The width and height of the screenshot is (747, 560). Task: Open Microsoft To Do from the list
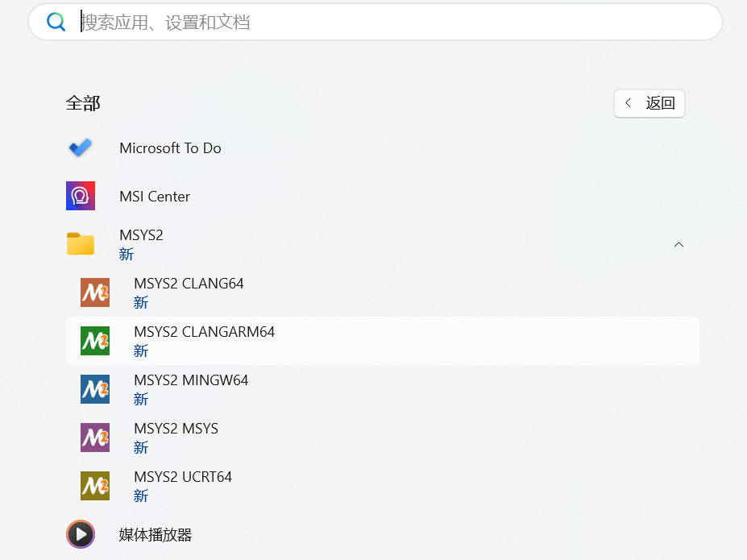click(170, 148)
